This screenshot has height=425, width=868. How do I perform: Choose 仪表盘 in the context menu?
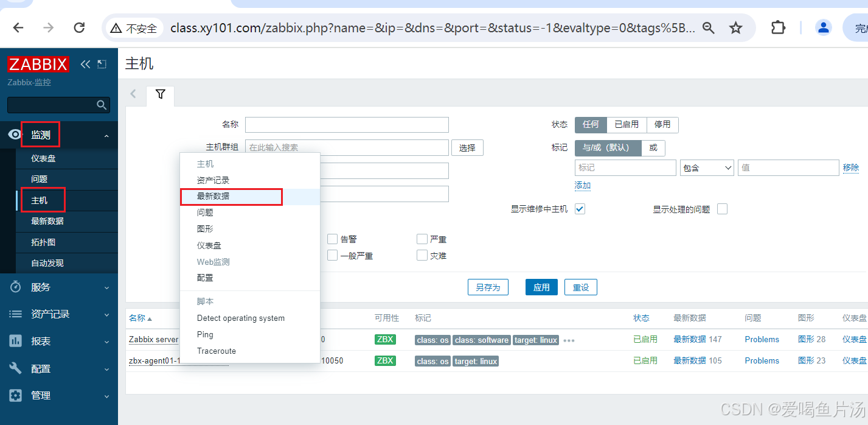tap(250, 245)
